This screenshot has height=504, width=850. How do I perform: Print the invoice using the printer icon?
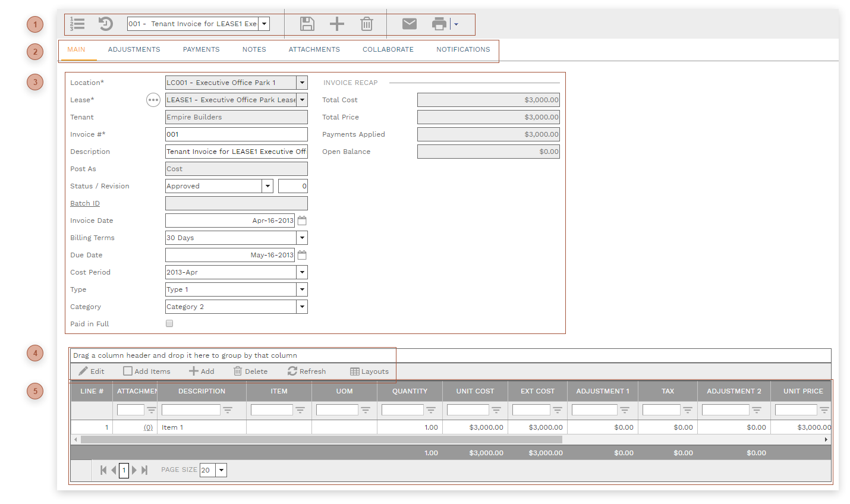click(439, 24)
